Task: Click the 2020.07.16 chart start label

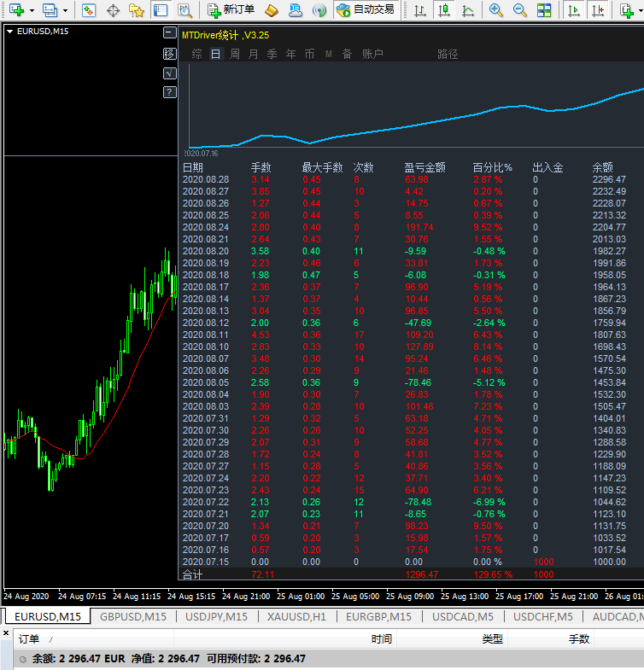Action: point(201,154)
